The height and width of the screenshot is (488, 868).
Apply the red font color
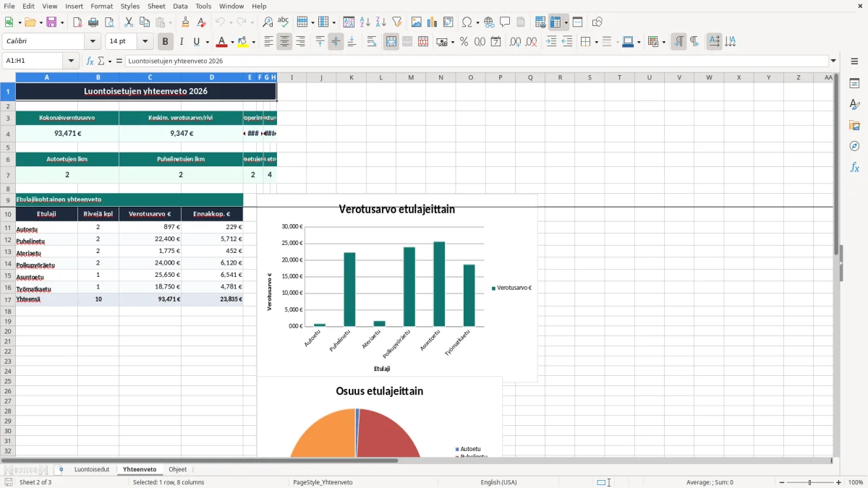pyautogui.click(x=222, y=42)
